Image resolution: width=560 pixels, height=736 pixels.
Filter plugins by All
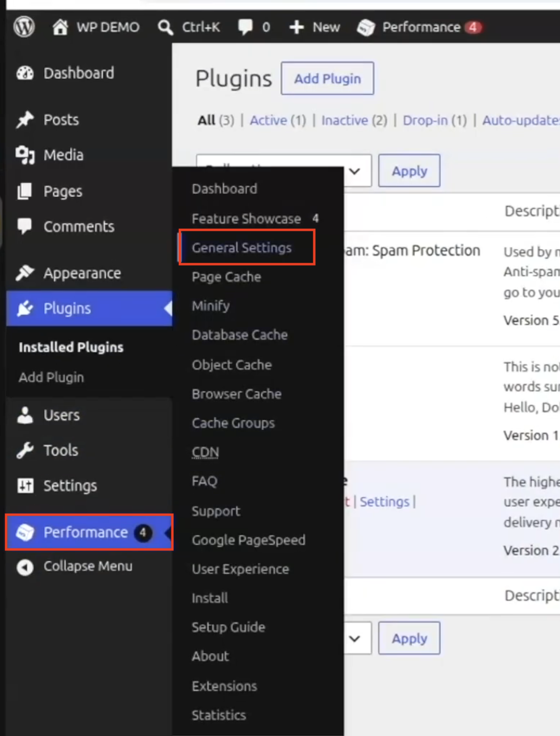206,120
